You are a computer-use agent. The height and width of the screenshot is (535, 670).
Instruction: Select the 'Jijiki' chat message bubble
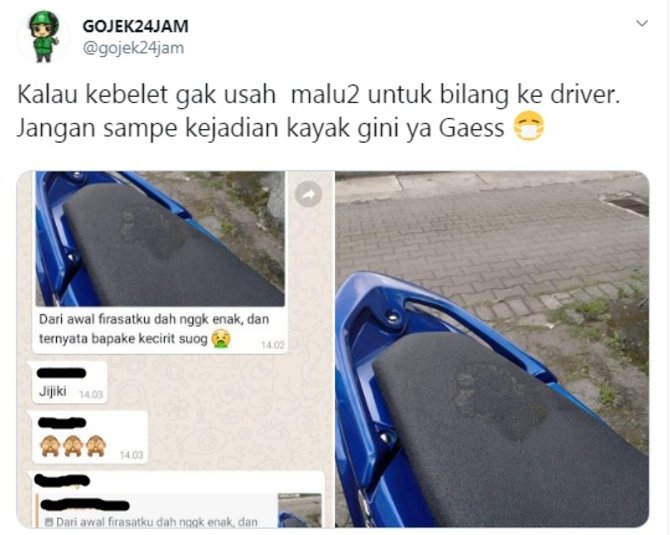(70, 382)
